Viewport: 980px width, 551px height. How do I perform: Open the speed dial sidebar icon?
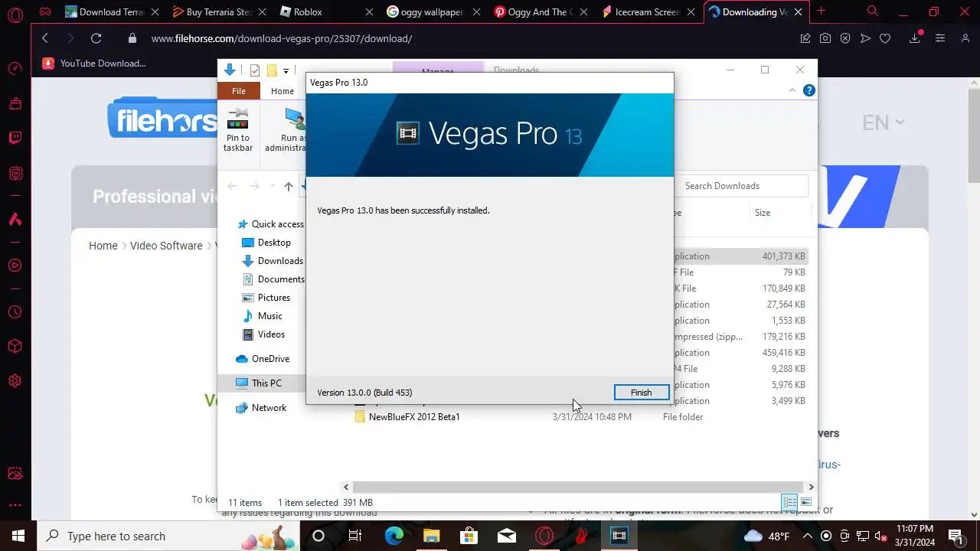(15, 68)
